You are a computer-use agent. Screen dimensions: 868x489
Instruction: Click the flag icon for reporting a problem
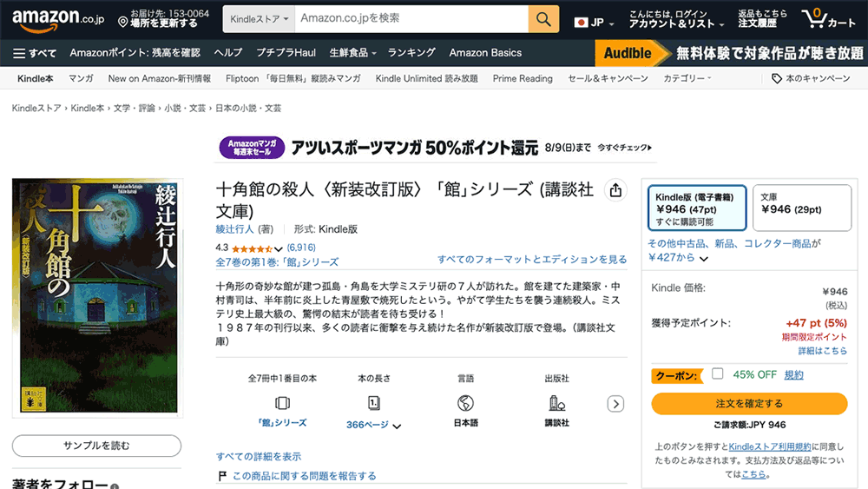(222, 476)
